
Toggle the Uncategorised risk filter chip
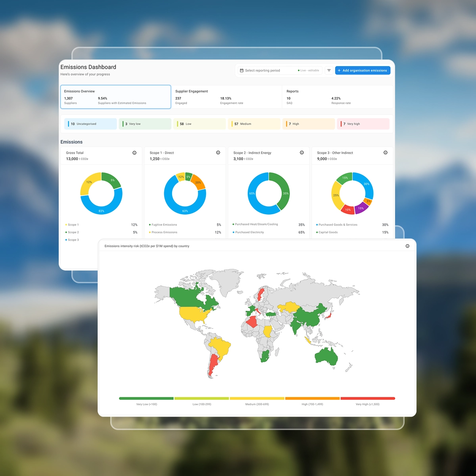tap(90, 124)
